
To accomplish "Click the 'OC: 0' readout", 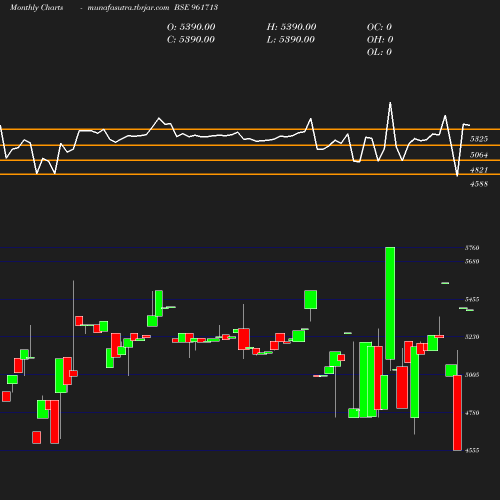I will 379,27.
